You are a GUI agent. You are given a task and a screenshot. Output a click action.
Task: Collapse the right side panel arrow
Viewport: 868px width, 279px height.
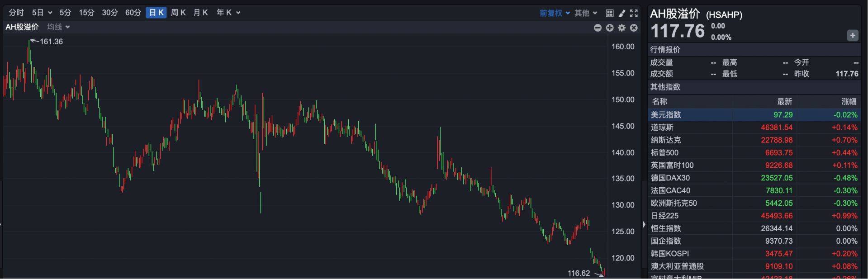pyautogui.click(x=644, y=224)
